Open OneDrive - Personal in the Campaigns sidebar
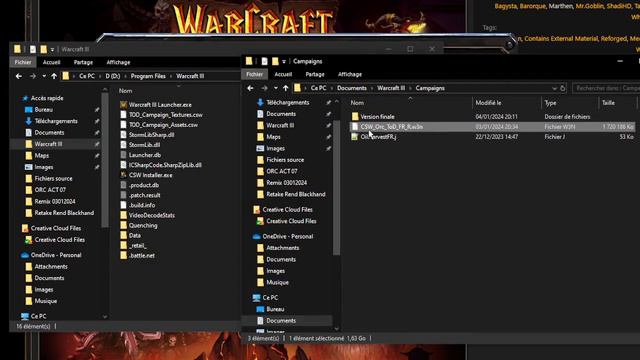This screenshot has height=360, width=640. pos(287,236)
